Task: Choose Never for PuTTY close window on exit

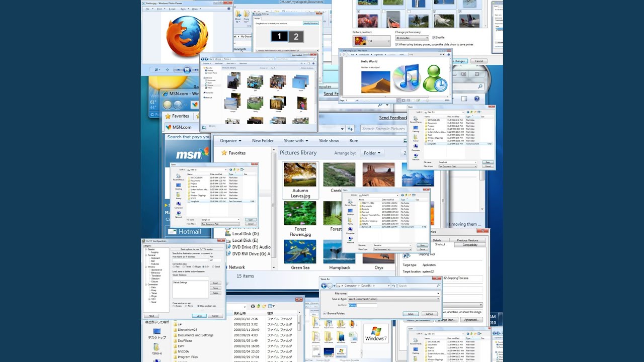Action: [187, 306]
